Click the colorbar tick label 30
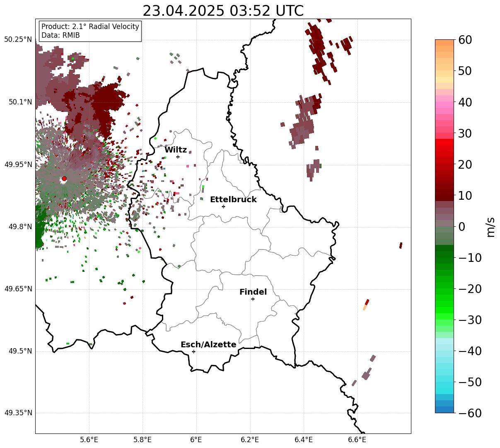The image size is (500, 448). click(466, 133)
